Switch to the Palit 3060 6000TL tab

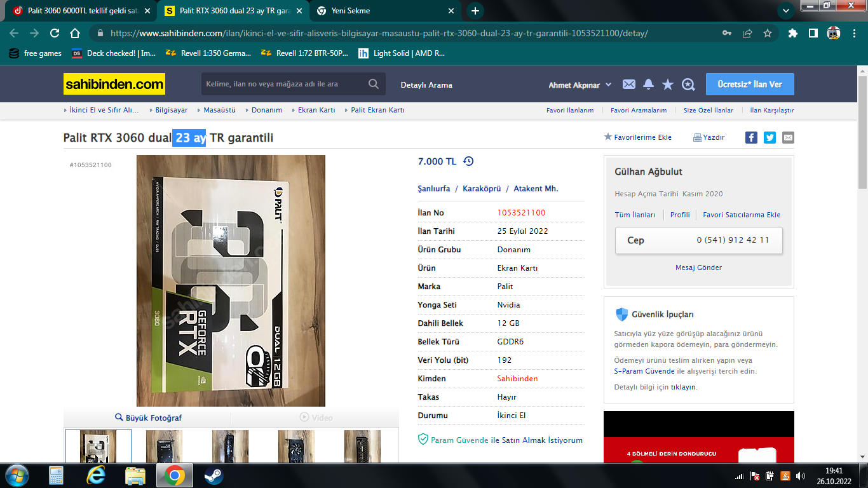81,11
